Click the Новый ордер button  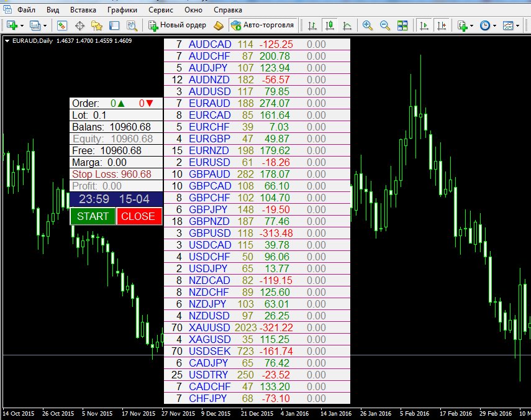click(x=177, y=25)
